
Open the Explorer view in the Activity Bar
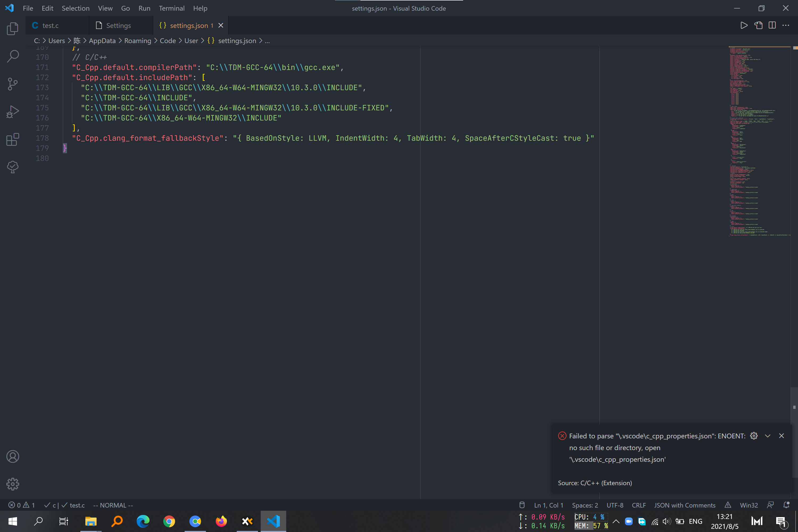tap(13, 28)
